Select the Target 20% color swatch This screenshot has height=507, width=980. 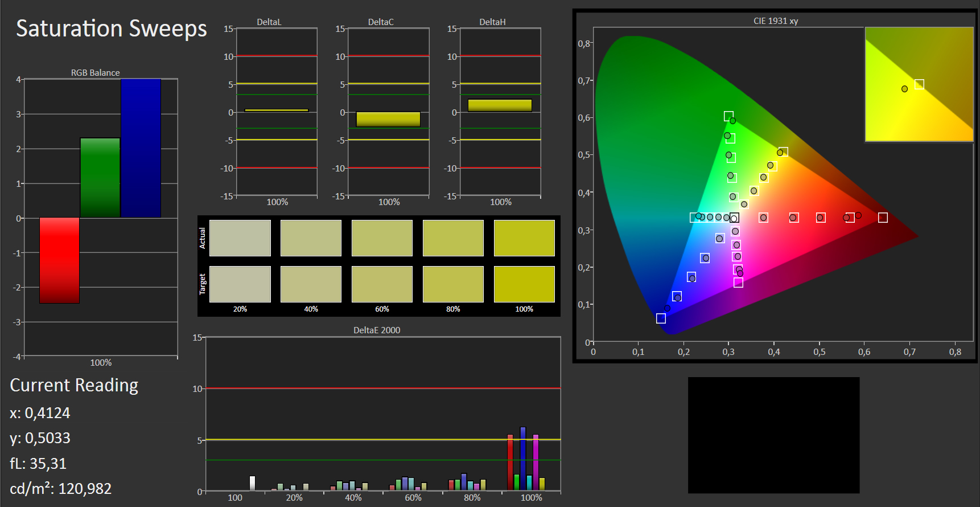[240, 284]
